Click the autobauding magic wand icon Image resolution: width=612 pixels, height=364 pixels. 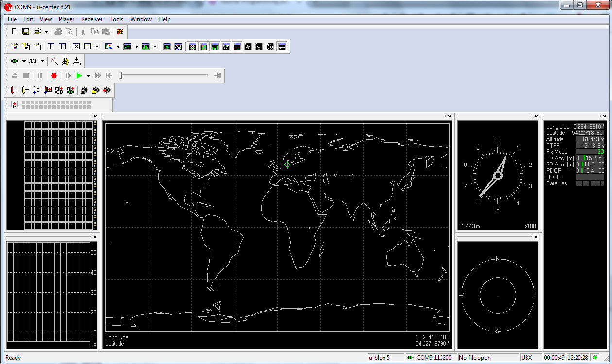pyautogui.click(x=54, y=61)
